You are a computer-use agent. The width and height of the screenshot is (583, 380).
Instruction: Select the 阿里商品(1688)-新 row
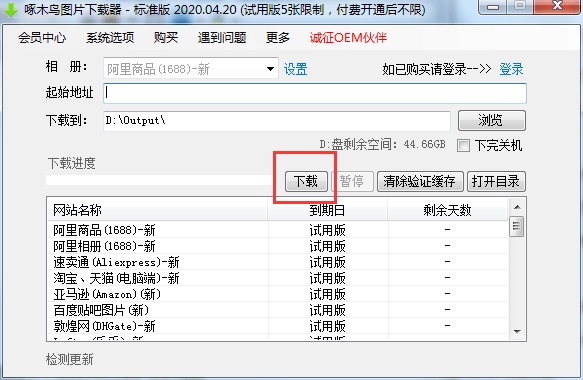[x=278, y=230]
